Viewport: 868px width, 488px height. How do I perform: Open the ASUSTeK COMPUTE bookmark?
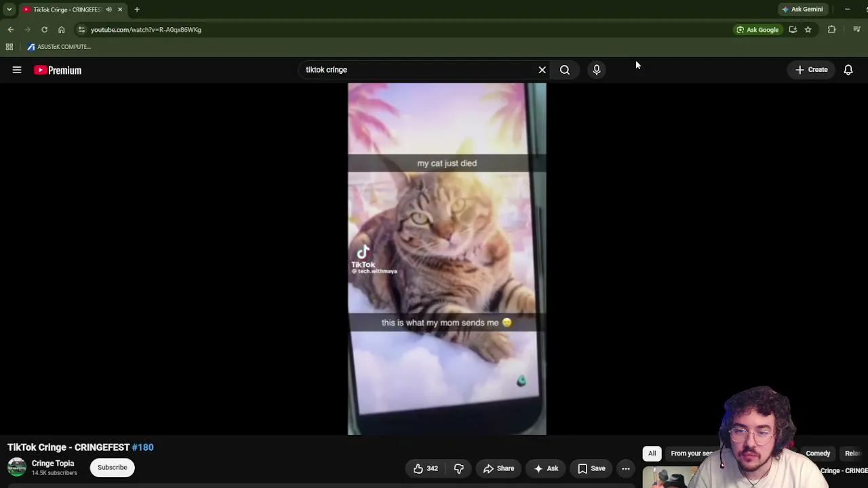59,47
